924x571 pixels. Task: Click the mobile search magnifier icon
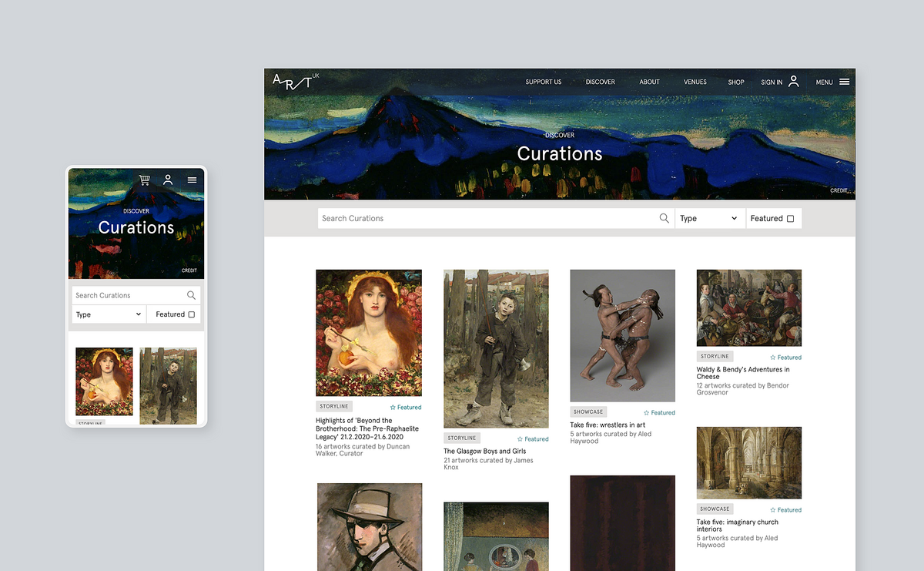(191, 294)
